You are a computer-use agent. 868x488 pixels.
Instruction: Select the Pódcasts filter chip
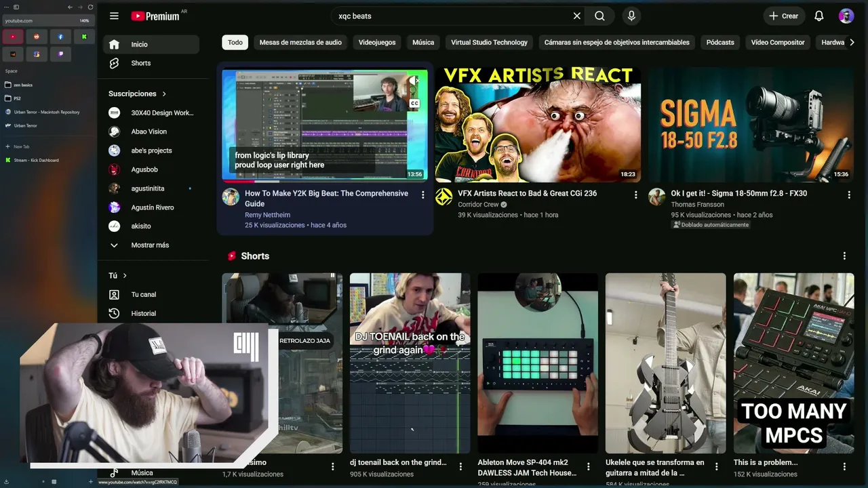pyautogui.click(x=720, y=42)
